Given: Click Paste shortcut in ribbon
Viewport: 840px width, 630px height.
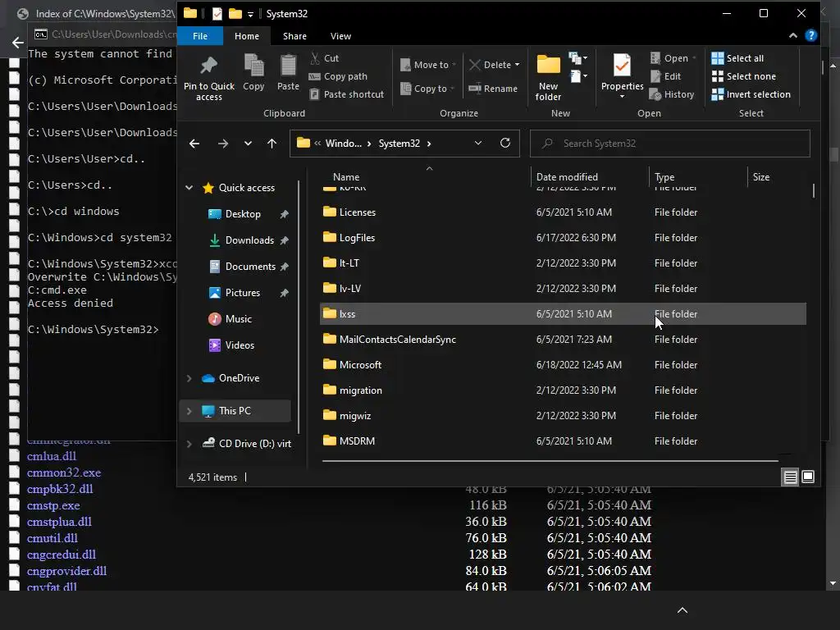Looking at the screenshot, I should point(347,94).
